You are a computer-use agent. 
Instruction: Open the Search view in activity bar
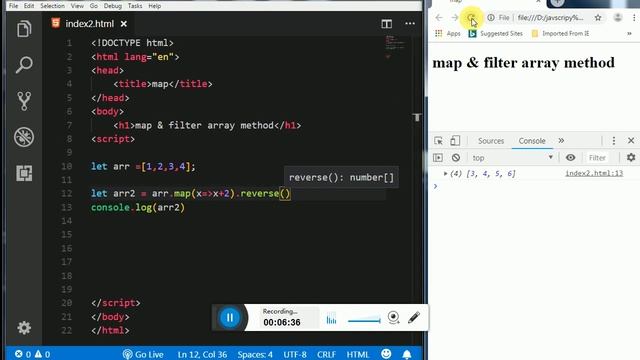click(x=24, y=64)
